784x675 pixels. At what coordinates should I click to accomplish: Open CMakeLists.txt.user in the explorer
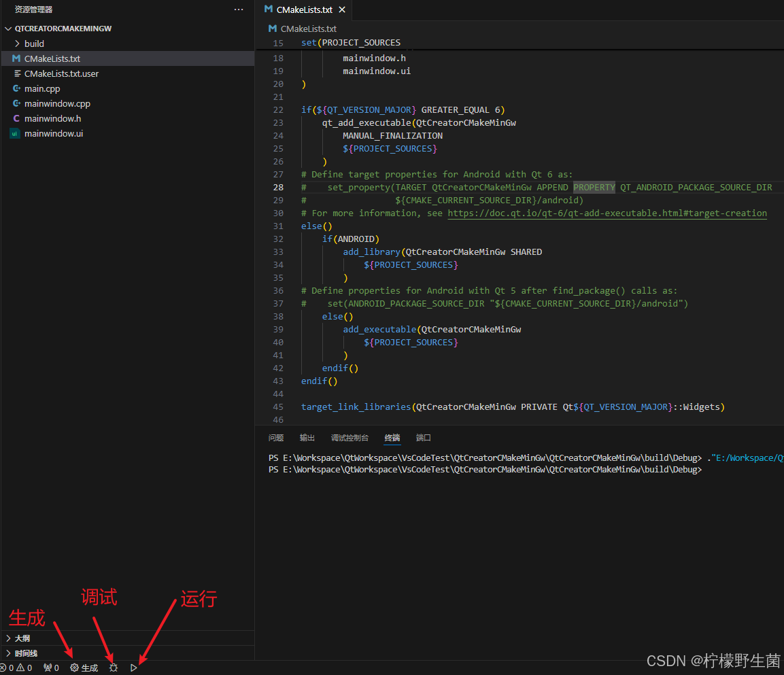tap(61, 73)
